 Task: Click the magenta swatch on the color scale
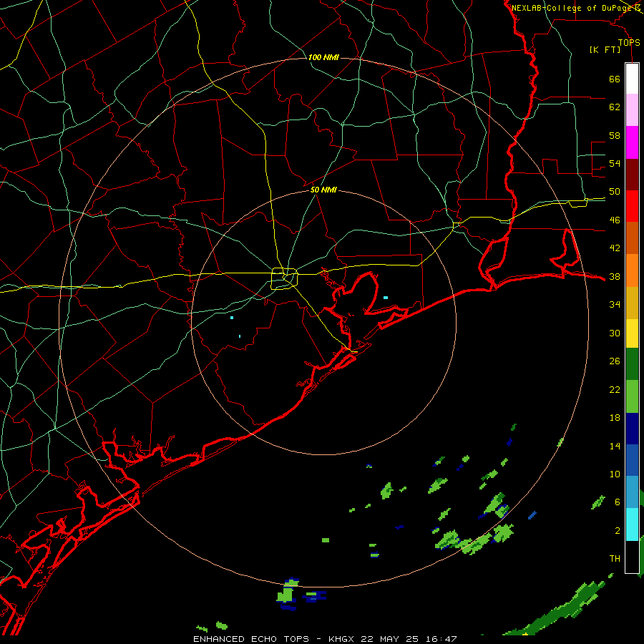click(x=632, y=142)
